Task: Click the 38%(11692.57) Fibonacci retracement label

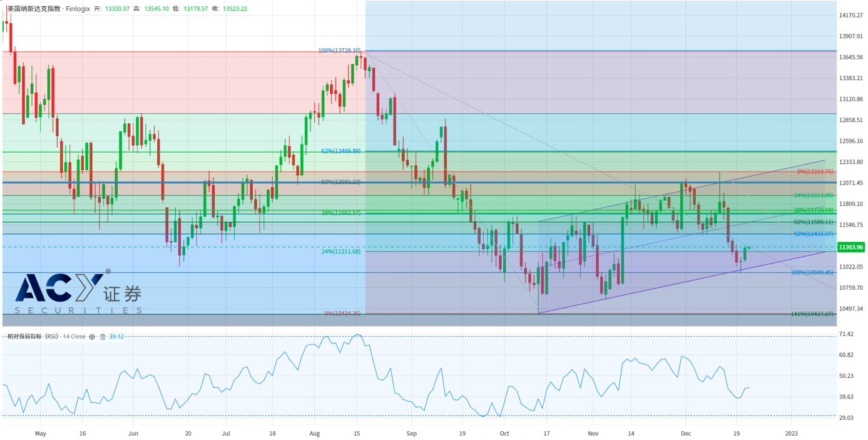Action: (x=340, y=213)
